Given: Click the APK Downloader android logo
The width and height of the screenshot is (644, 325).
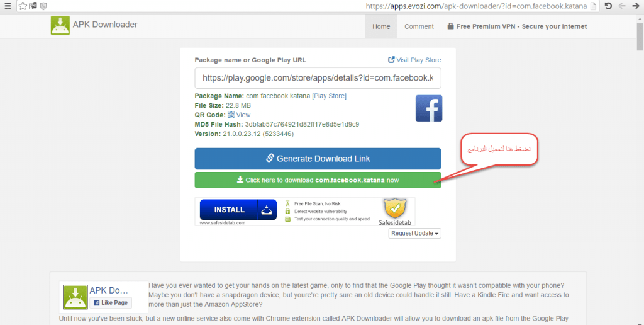Looking at the screenshot, I should 60,25.
